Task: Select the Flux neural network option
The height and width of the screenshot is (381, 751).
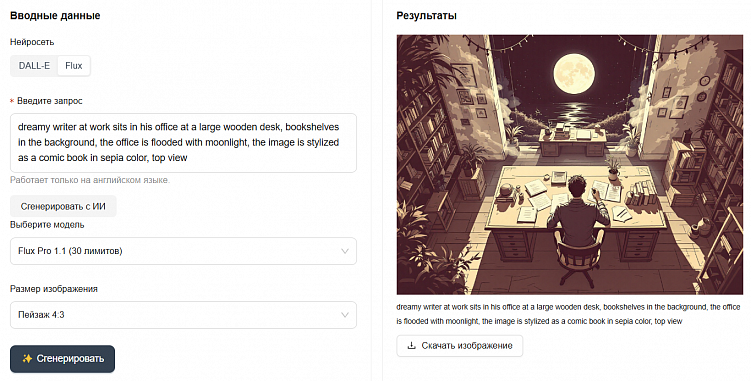Action: click(73, 66)
